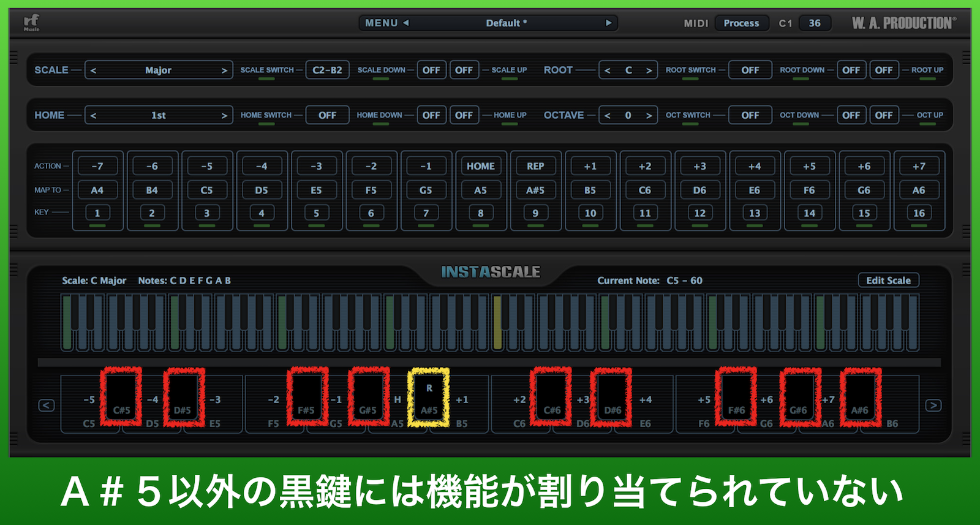Open the REP action dropdown

(535, 166)
